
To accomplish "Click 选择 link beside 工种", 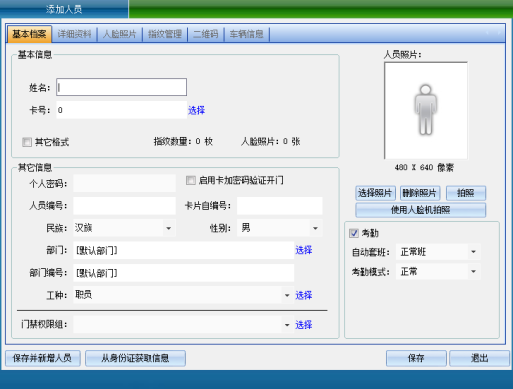I will (304, 295).
